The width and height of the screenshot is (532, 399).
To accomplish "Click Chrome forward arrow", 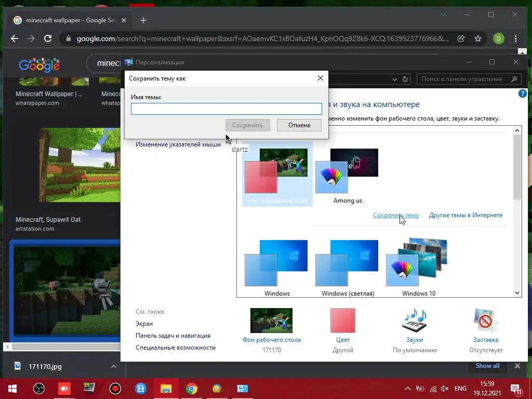I will [x=31, y=38].
